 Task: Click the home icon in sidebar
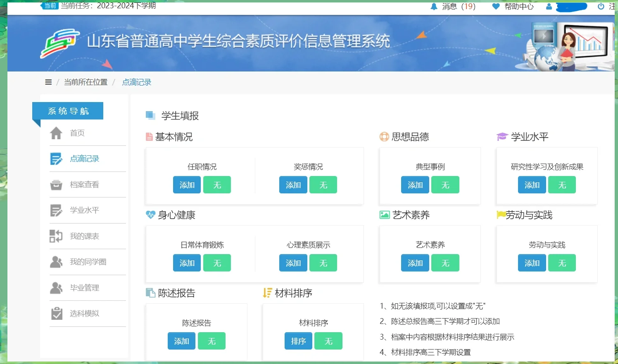coord(56,133)
